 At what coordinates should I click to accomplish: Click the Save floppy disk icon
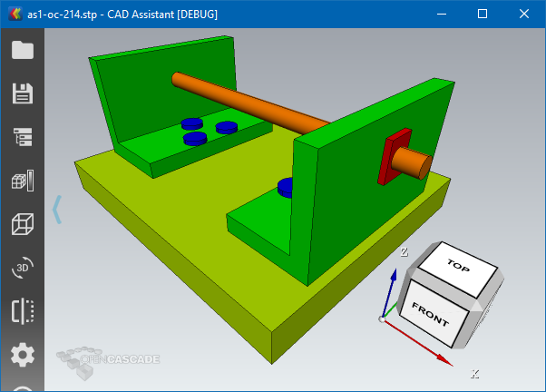click(x=22, y=93)
